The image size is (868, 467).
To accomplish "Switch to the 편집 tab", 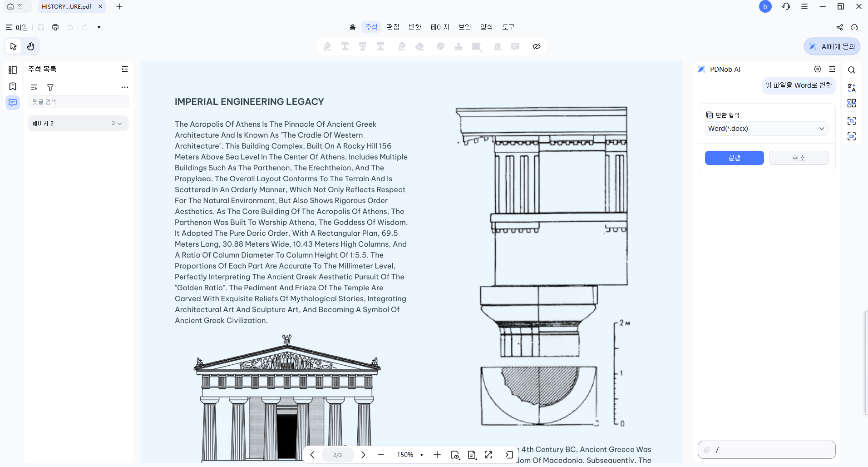I will [393, 27].
